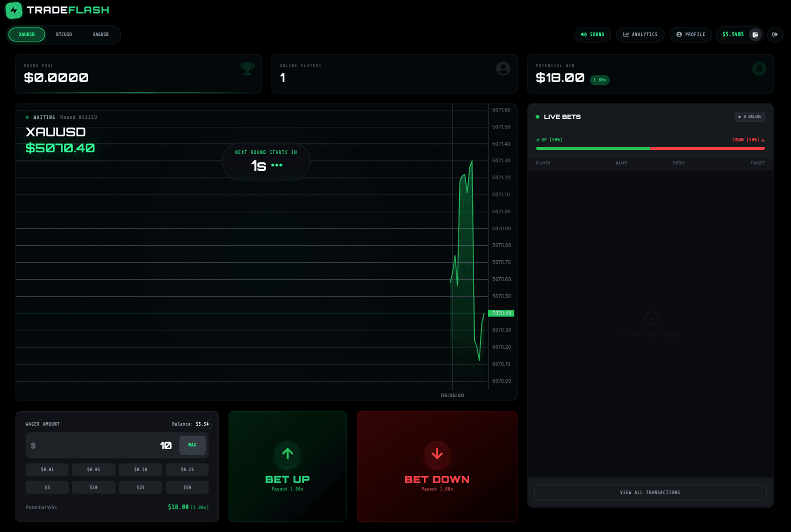The height and width of the screenshot is (532, 791).
Task: Click the green UP portion of ratio bar
Action: [x=593, y=148]
